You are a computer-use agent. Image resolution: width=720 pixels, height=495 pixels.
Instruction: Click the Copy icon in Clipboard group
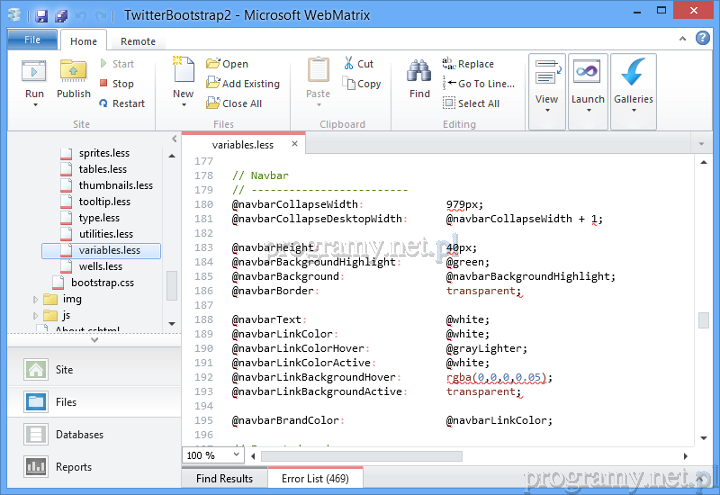point(350,84)
